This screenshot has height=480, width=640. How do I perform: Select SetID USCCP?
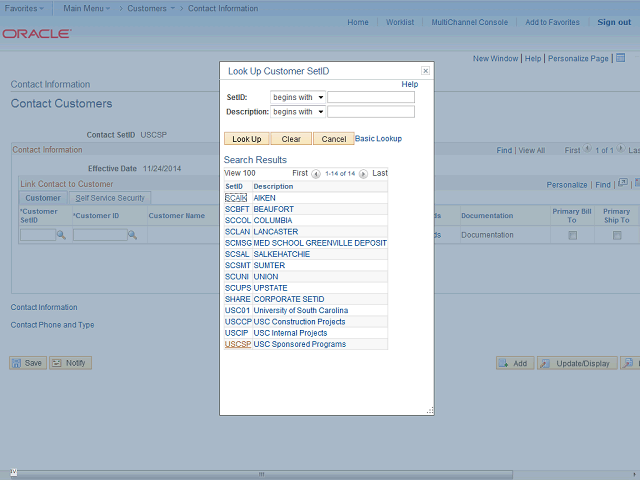pyautogui.click(x=238, y=322)
